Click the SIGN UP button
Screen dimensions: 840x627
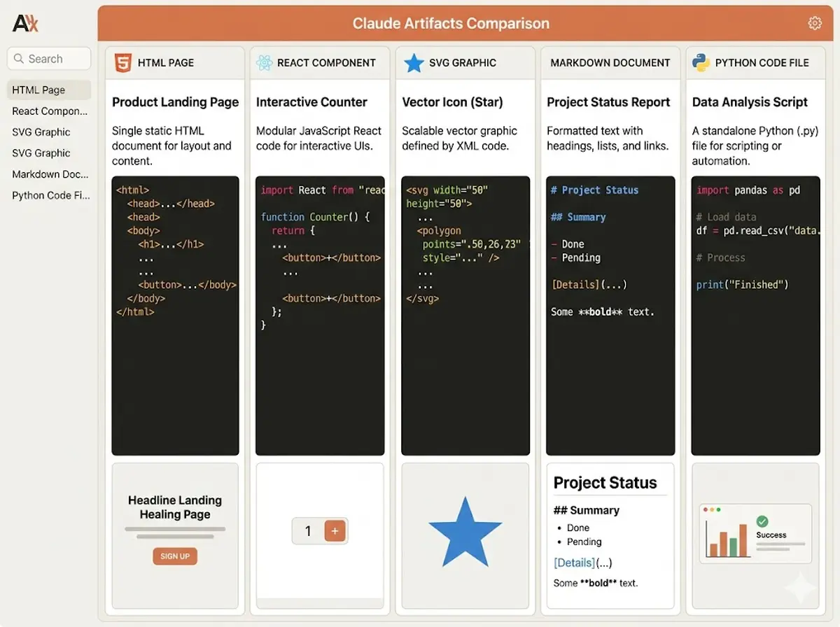175,556
